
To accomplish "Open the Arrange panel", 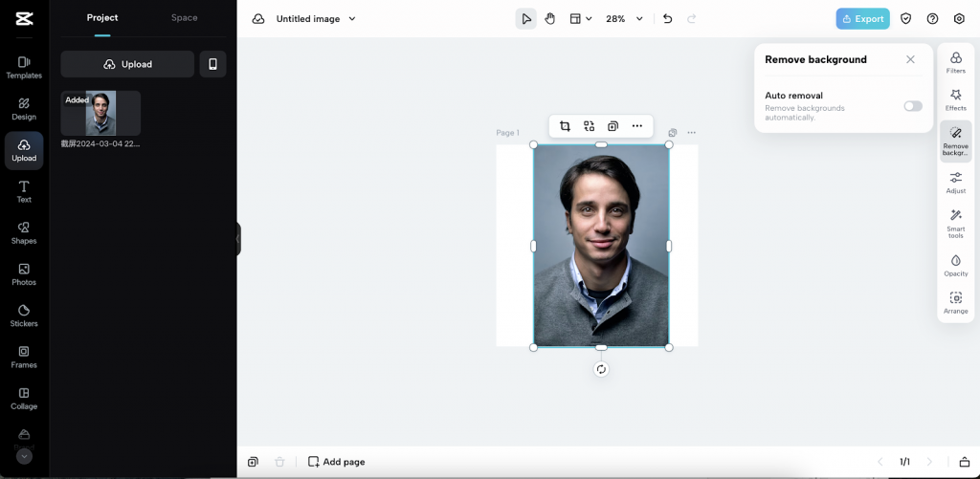I will pos(955,303).
